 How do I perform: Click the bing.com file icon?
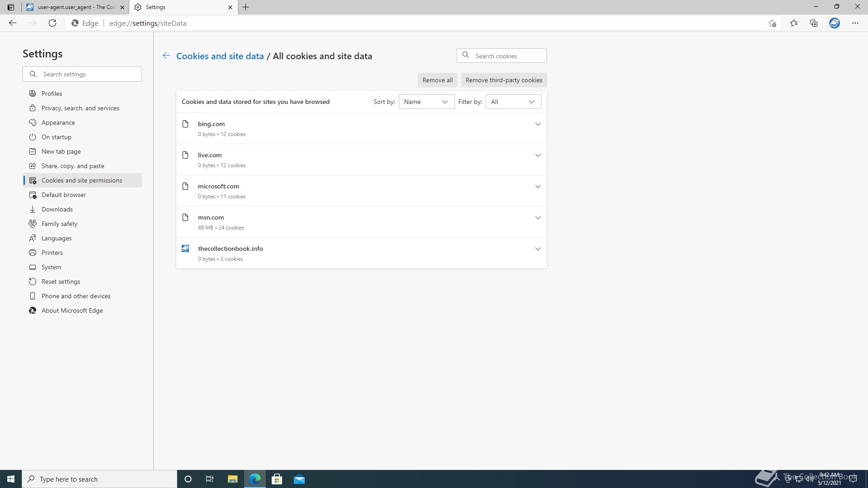click(185, 124)
